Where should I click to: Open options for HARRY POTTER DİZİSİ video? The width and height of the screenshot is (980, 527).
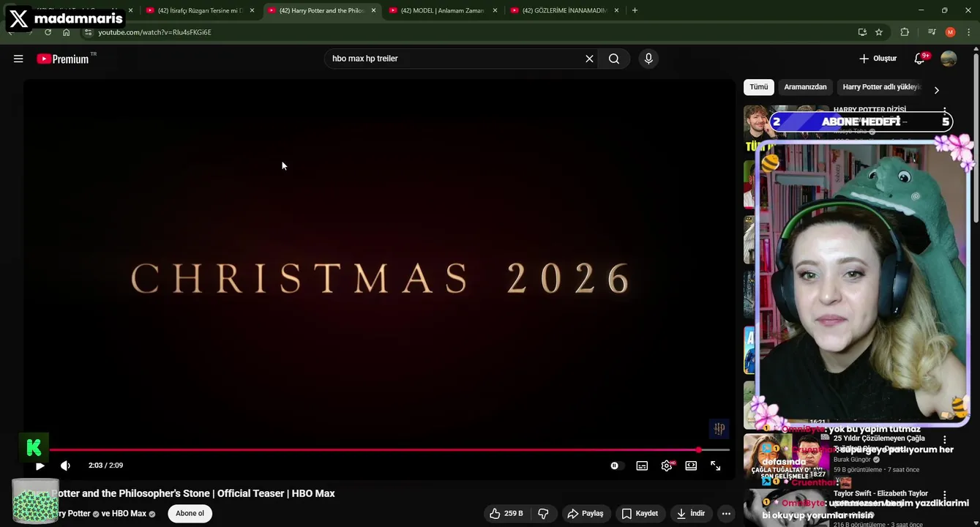[945, 111]
